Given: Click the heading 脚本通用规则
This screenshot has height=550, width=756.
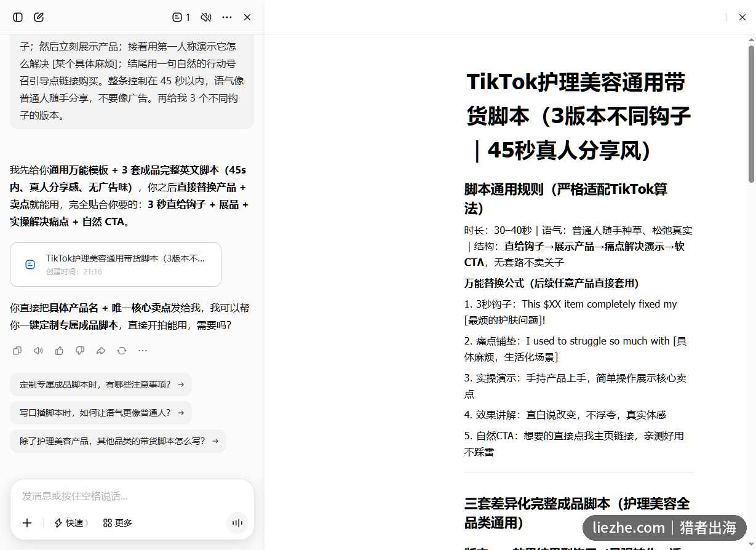Looking at the screenshot, I should click(566, 199).
